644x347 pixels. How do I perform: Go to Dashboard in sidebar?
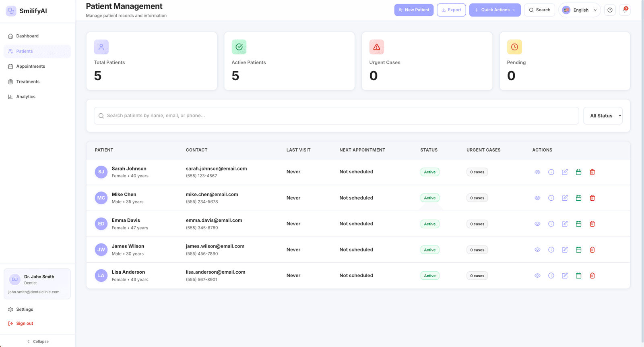[x=37, y=36]
